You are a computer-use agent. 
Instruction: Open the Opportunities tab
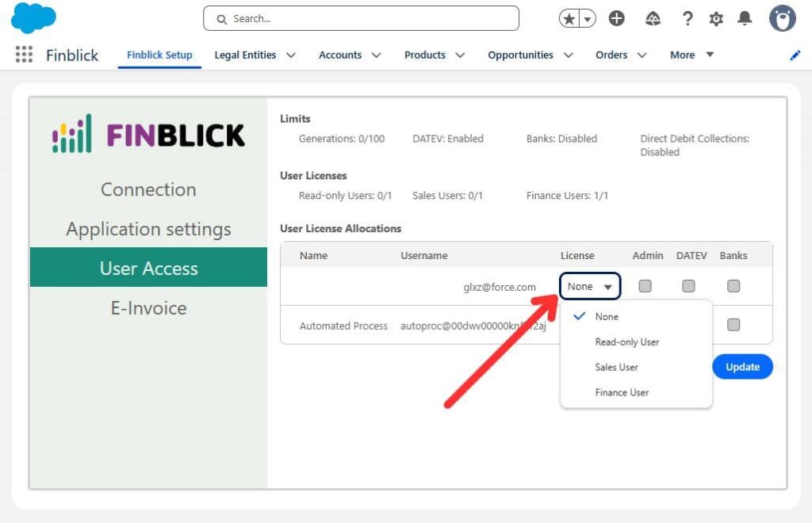520,55
